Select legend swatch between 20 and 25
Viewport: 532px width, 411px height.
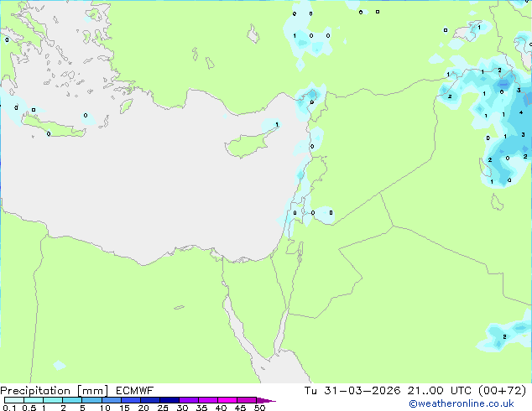[x=150, y=400]
